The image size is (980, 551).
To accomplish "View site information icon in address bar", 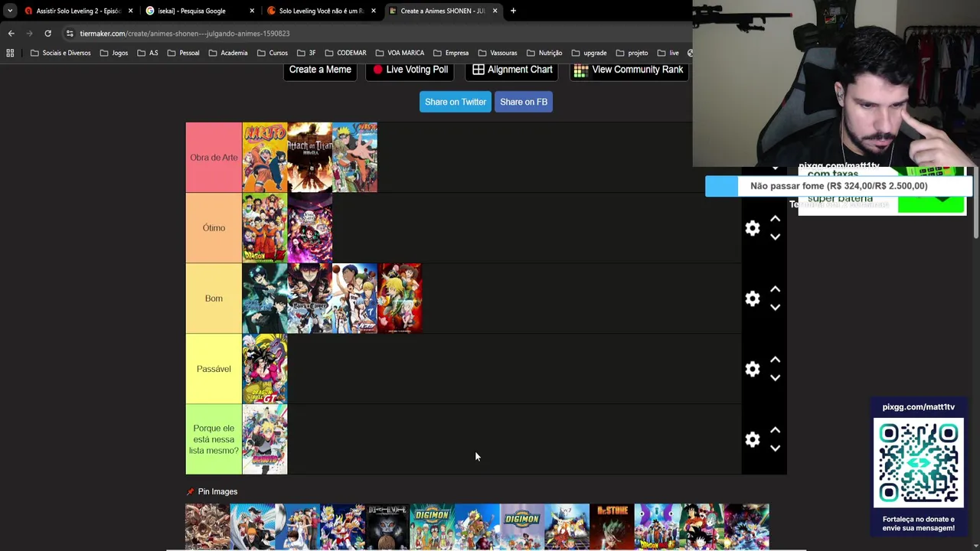I will (70, 34).
